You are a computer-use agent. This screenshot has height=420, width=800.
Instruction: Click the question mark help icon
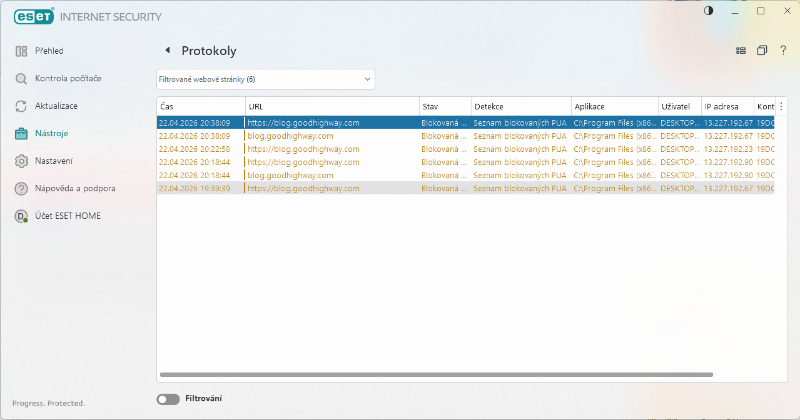pyautogui.click(x=783, y=50)
